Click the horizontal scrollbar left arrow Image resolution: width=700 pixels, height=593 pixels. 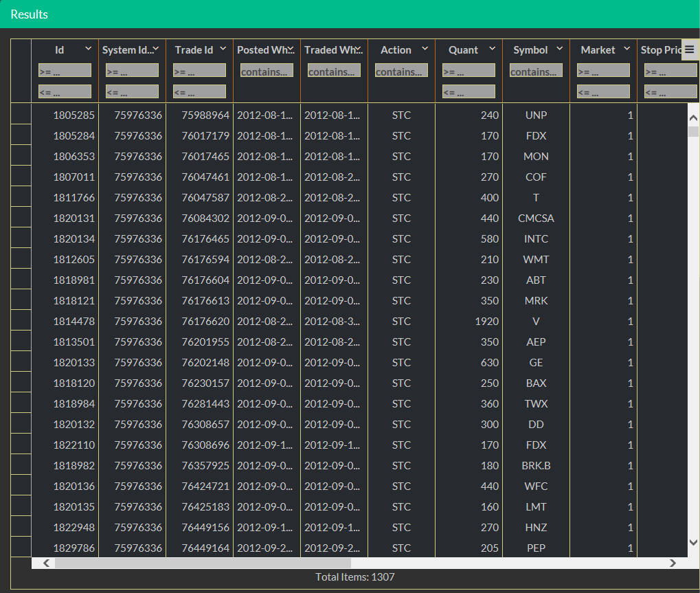[46, 563]
